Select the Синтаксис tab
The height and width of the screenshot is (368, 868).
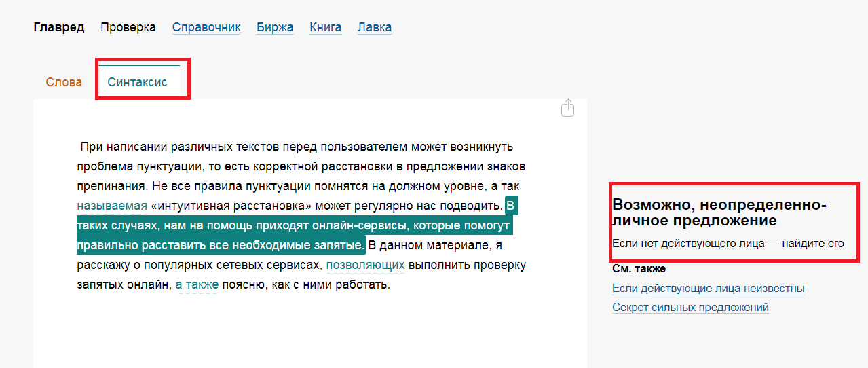137,82
